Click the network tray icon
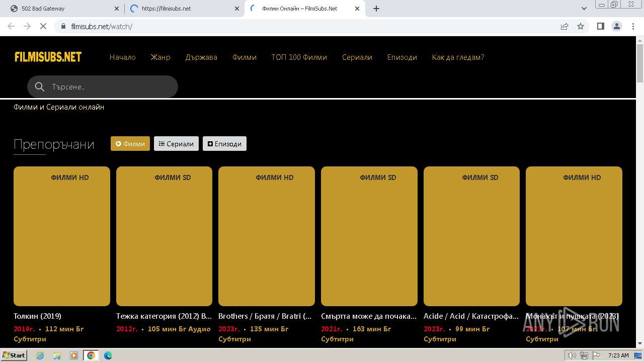 [584, 355]
